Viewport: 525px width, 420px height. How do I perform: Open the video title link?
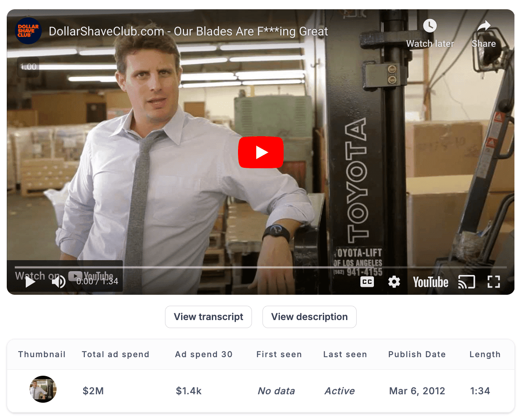188,31
